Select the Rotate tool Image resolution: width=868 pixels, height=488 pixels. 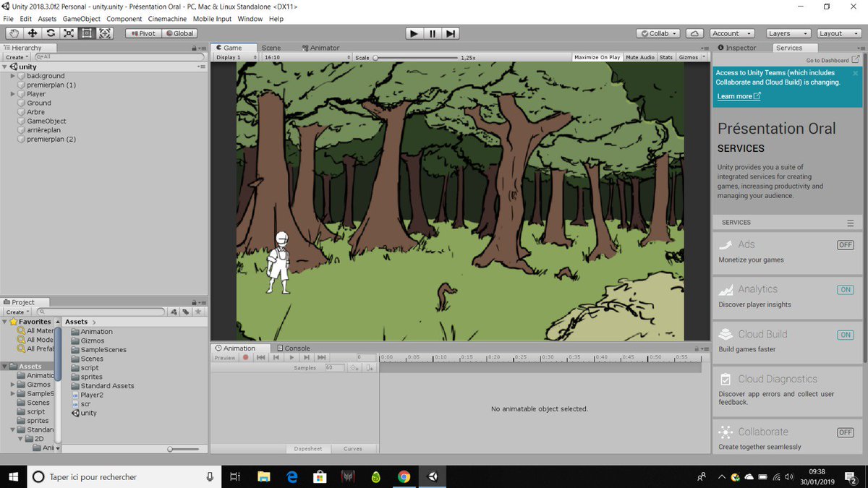[51, 33]
